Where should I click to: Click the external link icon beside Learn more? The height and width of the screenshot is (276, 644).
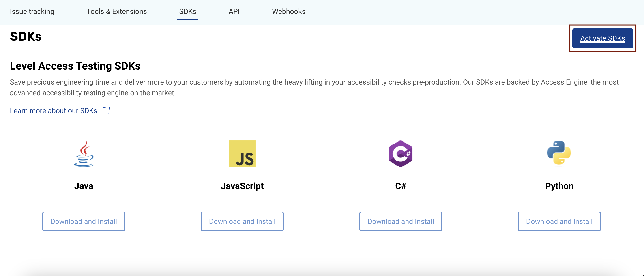106,110
